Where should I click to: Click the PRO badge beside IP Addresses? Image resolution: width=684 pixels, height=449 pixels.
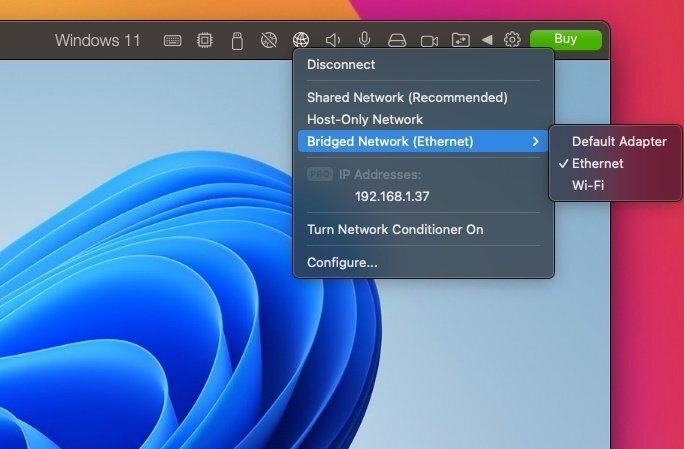[x=320, y=175]
